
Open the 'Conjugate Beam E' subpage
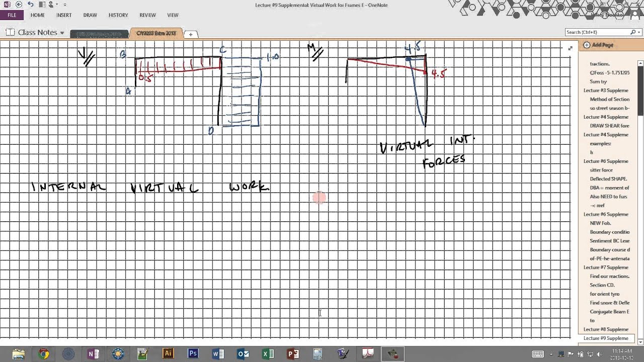point(609,312)
